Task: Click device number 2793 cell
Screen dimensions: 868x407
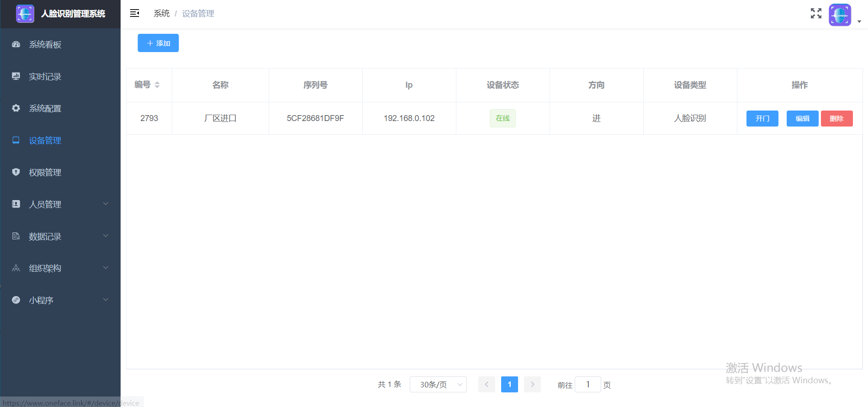Action: point(149,118)
